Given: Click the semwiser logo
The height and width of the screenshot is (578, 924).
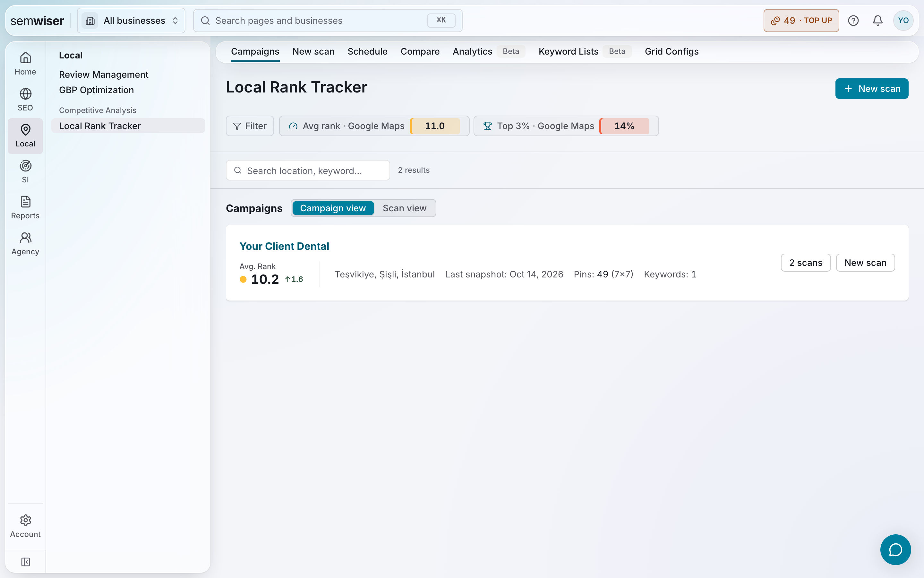Looking at the screenshot, I should pyautogui.click(x=37, y=21).
